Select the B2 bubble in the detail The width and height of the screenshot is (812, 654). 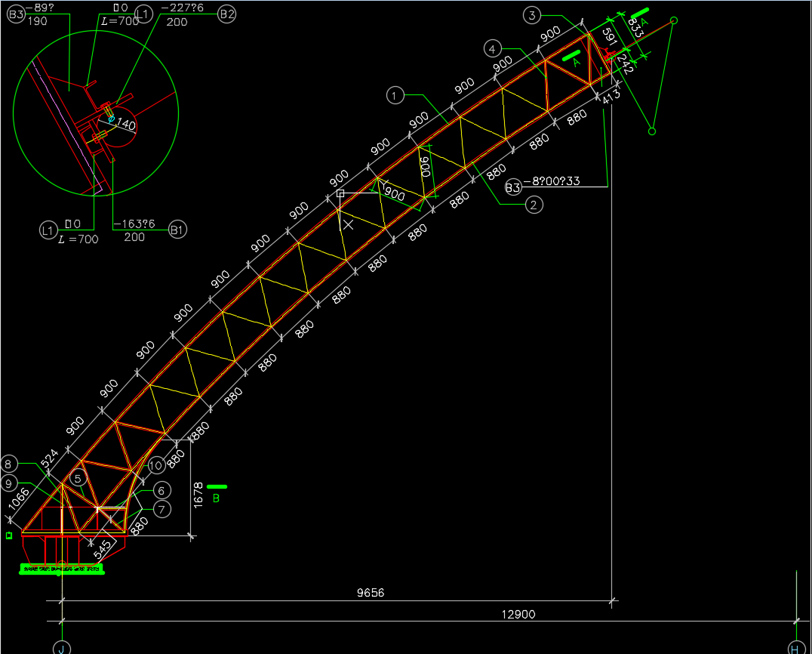point(227,14)
